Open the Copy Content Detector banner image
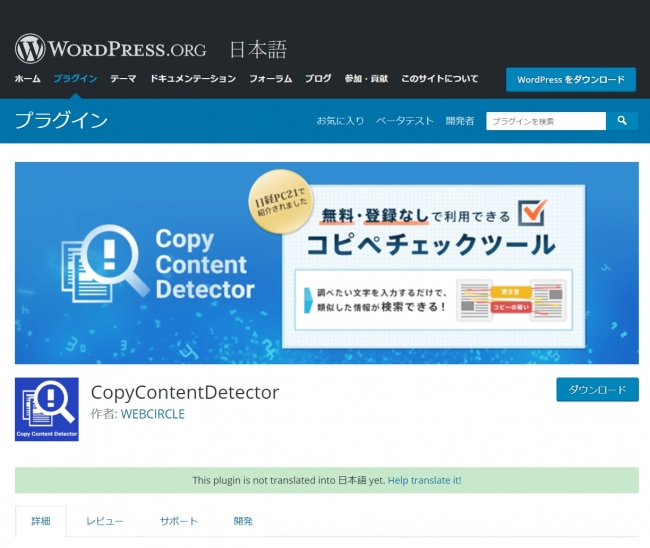The height and width of the screenshot is (548, 650). (327, 263)
